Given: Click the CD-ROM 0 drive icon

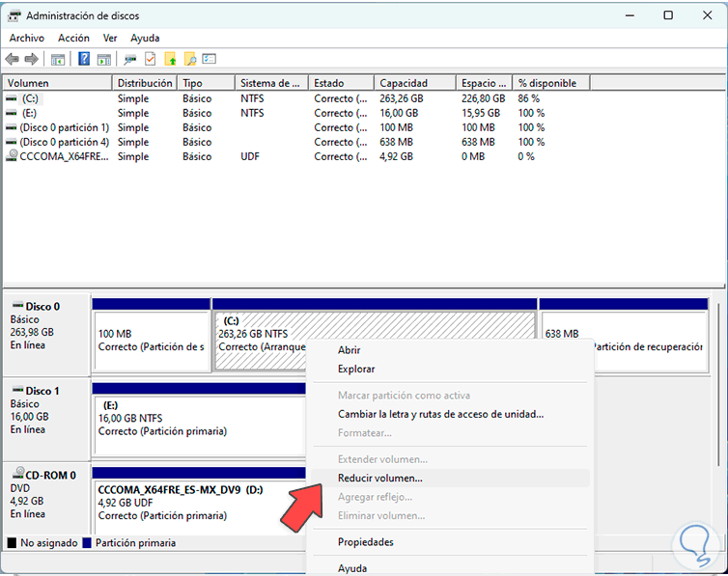Looking at the screenshot, I should point(18,473).
